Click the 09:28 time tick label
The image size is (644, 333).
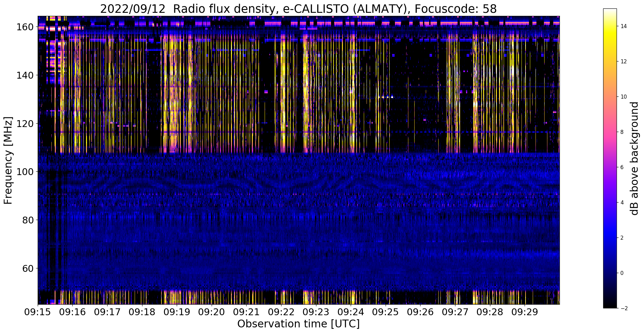490,312
